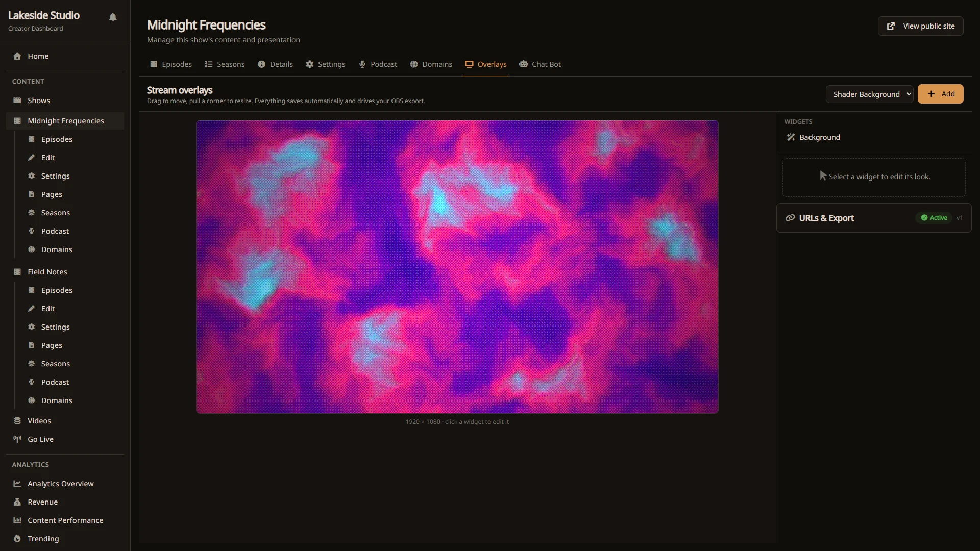Screen dimensions: 980x551
Task: Click the Revenue icon in the Analytics section
Action: click(17, 502)
